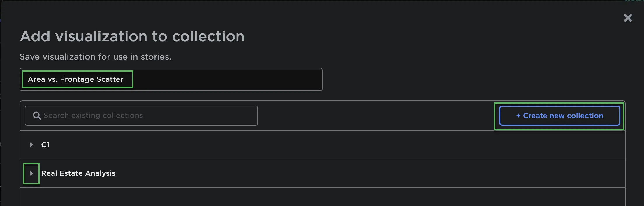Image resolution: width=644 pixels, height=206 pixels.
Task: Select the C1 collection label
Action: click(45, 145)
